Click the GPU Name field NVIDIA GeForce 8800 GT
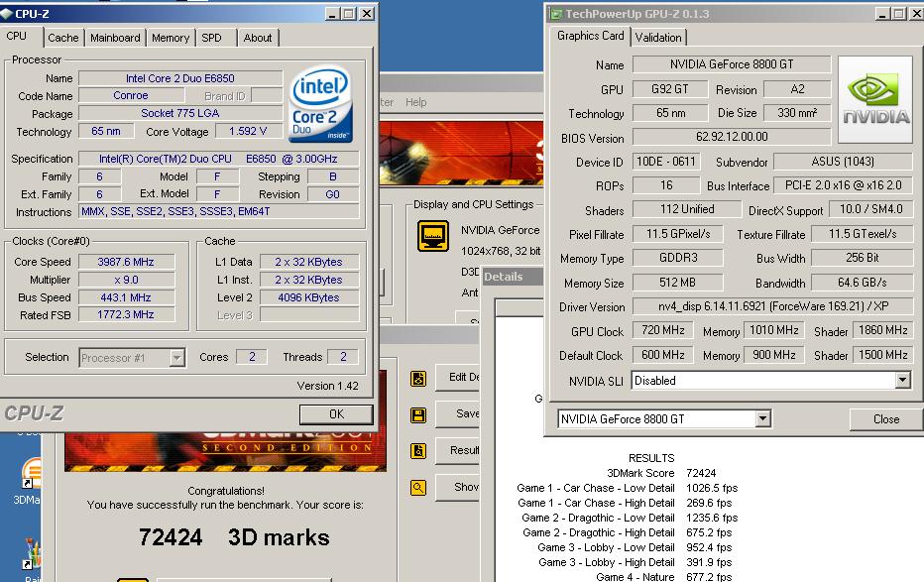 pyautogui.click(x=732, y=64)
